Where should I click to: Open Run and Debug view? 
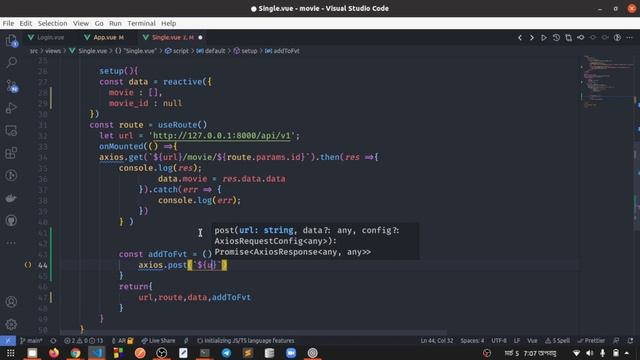(x=11, y=108)
